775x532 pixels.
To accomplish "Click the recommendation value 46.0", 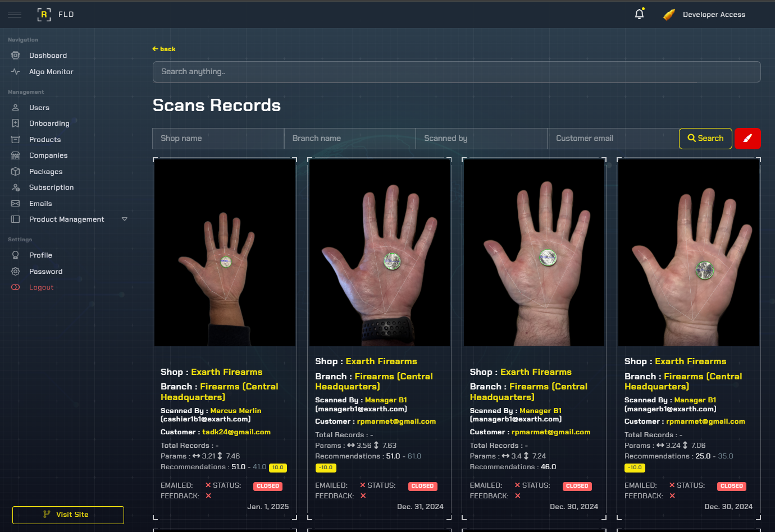I will (549, 467).
